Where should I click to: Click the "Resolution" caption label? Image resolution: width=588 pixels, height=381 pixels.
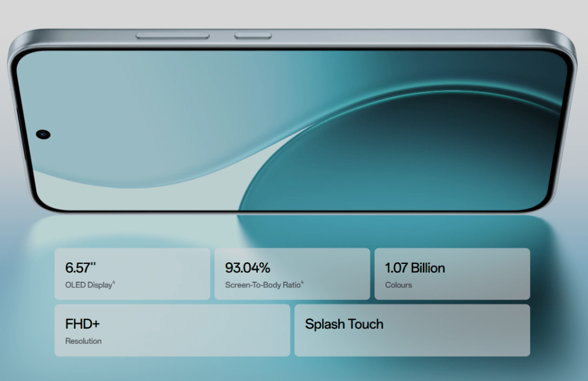[x=83, y=341]
